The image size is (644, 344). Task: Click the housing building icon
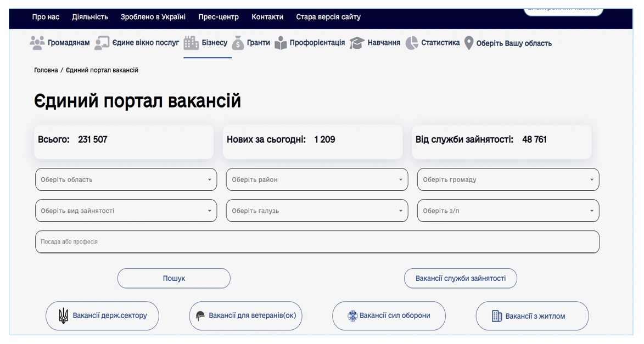[497, 316]
